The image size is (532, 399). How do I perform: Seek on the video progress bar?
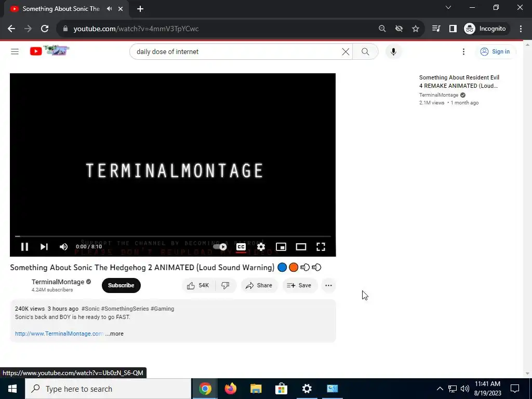172,236
